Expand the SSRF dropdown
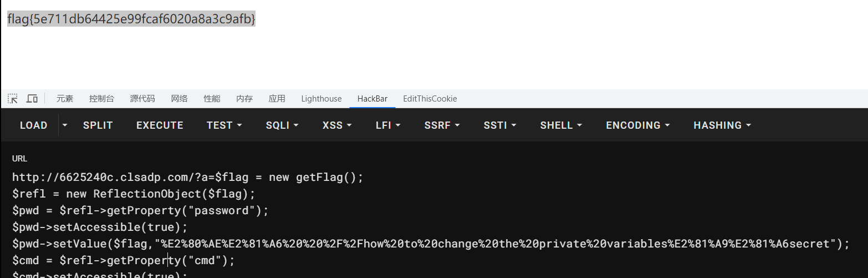The image size is (868, 278). click(x=442, y=125)
